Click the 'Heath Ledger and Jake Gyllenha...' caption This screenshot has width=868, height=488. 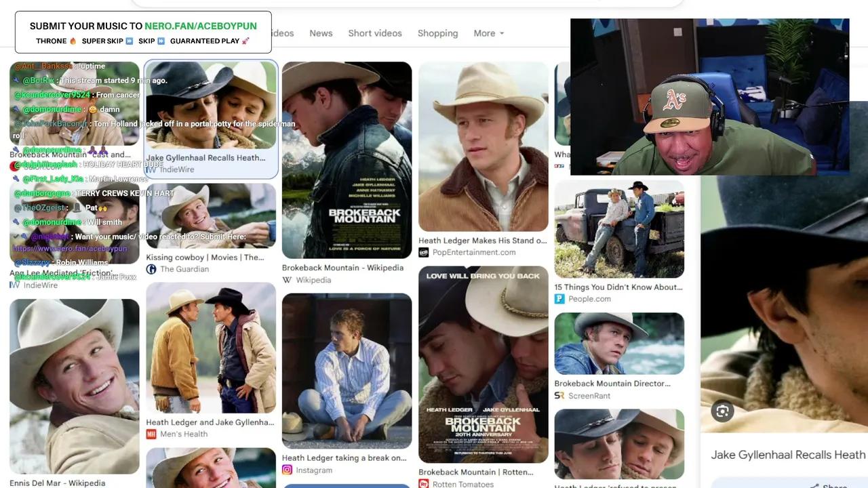[x=210, y=422]
